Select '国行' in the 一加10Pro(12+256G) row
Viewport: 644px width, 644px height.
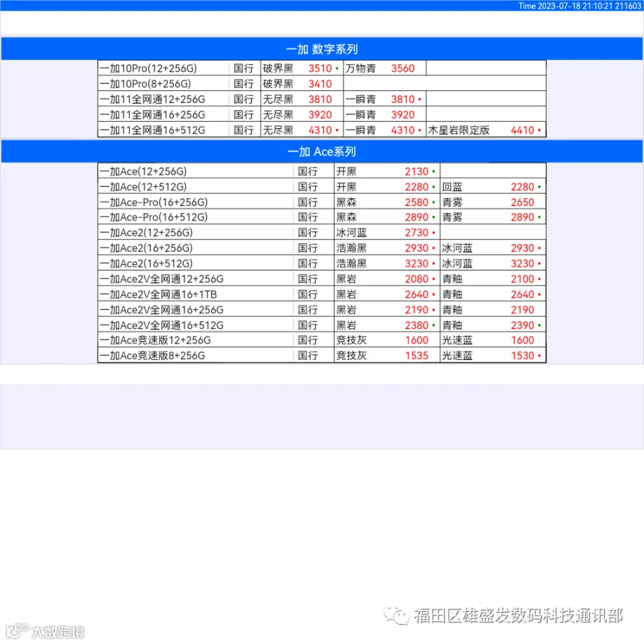tap(243, 68)
